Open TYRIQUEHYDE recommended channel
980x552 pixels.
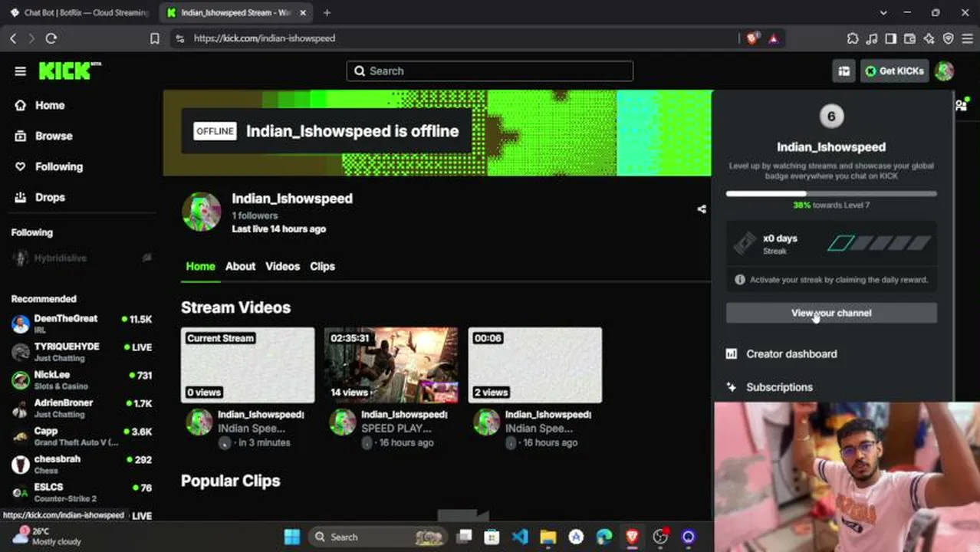(81, 351)
